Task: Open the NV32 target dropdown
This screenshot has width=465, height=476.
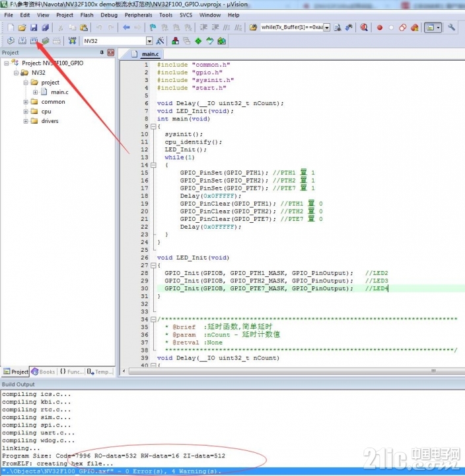Action: [149, 41]
